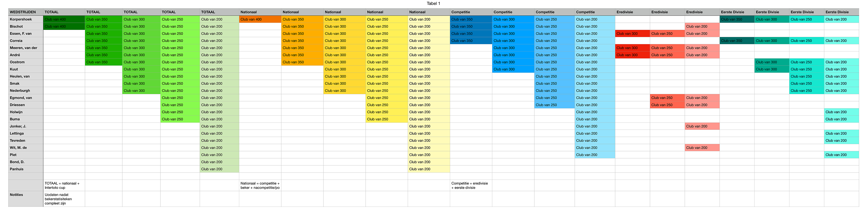
Task: Click Panhuis's pale green 'Club van 200' cell
Action: pyautogui.click(x=219, y=169)
